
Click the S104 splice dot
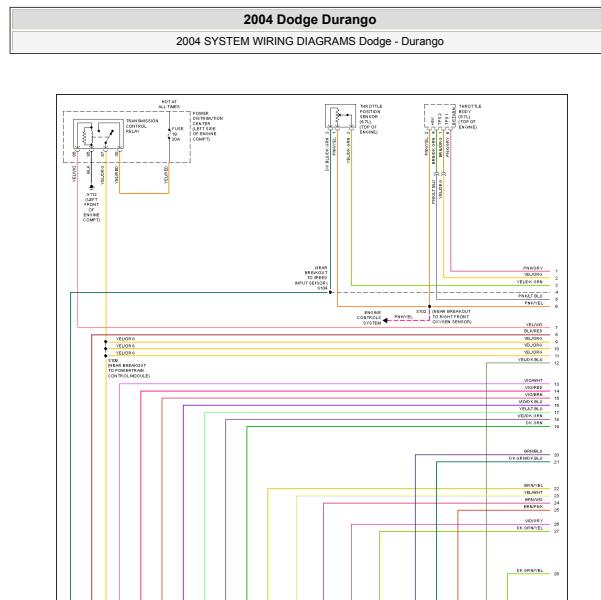tap(330, 292)
